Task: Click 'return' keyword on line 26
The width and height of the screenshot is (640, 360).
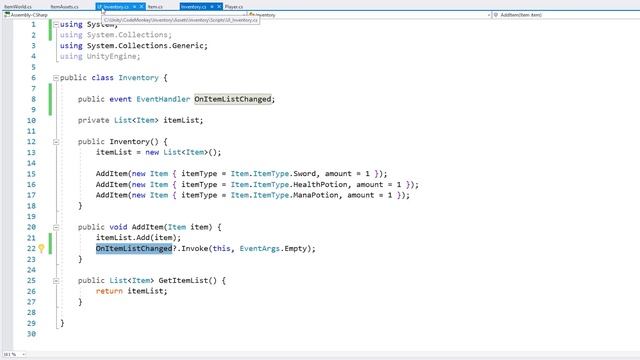Action: coord(109,291)
